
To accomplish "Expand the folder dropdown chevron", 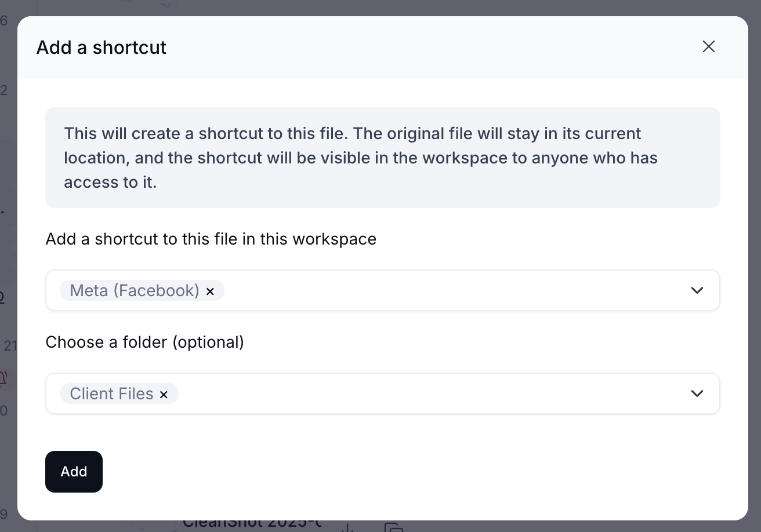I will [697, 393].
